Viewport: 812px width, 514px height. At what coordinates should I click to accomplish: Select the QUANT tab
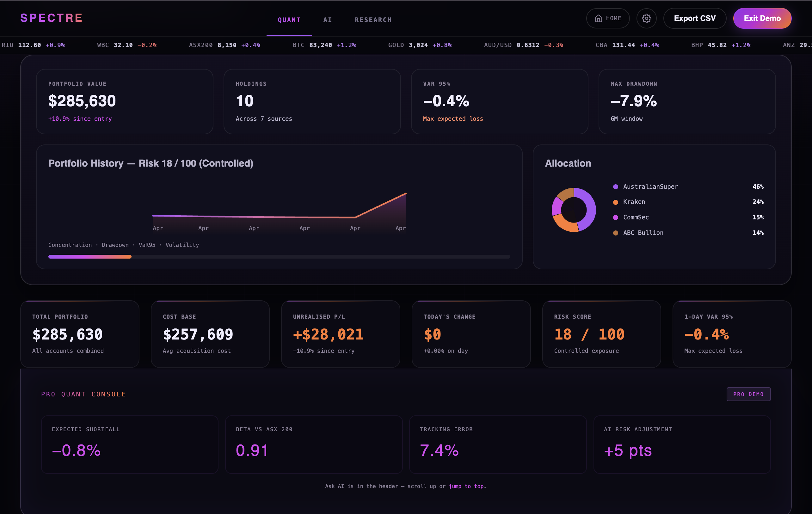click(x=289, y=20)
